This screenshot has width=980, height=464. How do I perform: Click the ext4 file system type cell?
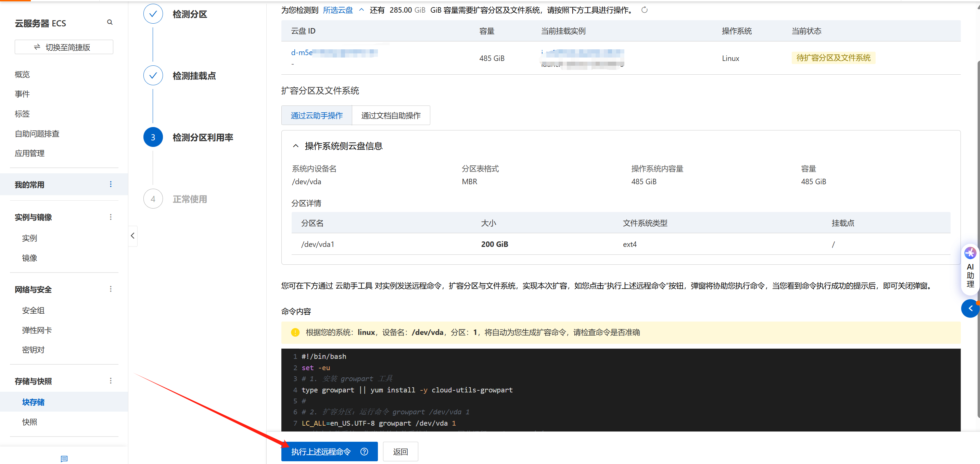point(629,244)
